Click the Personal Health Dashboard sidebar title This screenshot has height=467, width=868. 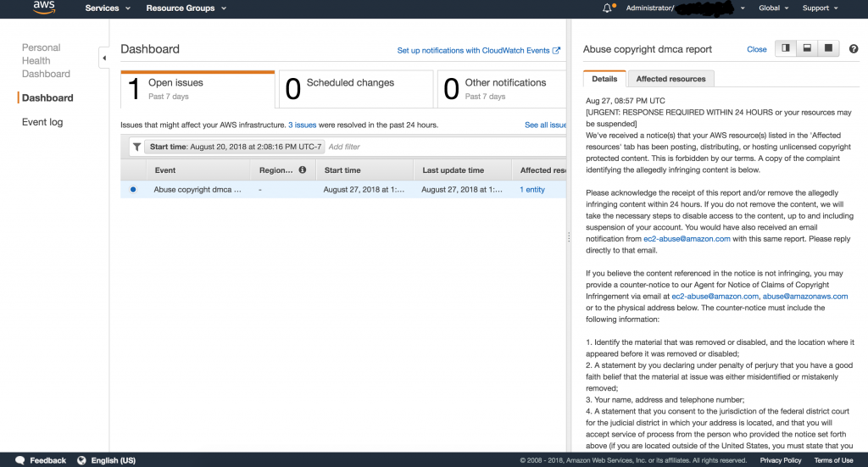46,61
